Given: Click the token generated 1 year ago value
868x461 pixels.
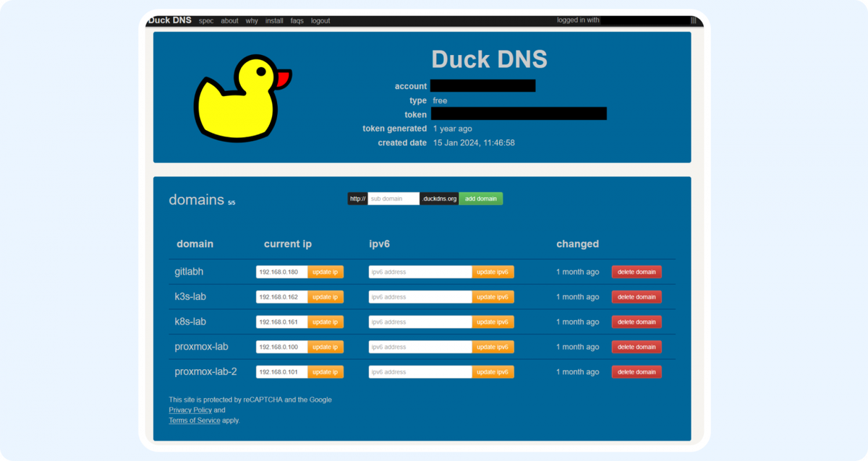Looking at the screenshot, I should pyautogui.click(x=453, y=129).
